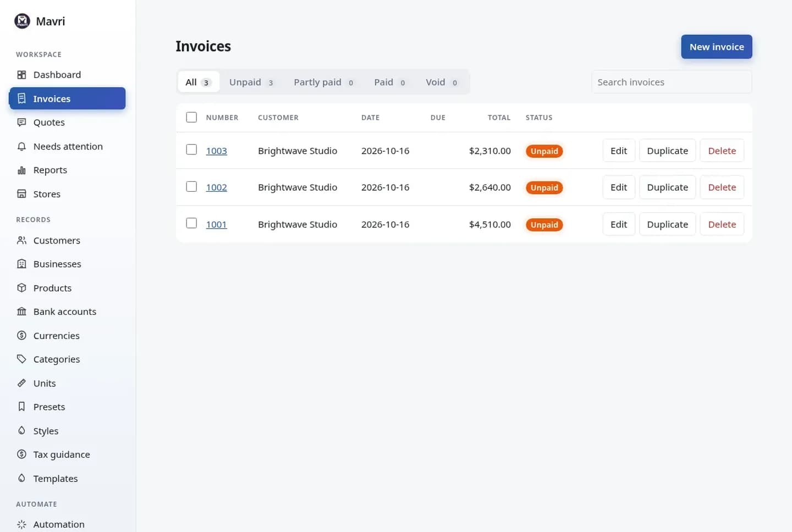Click the Currencies coin icon

pos(21,335)
